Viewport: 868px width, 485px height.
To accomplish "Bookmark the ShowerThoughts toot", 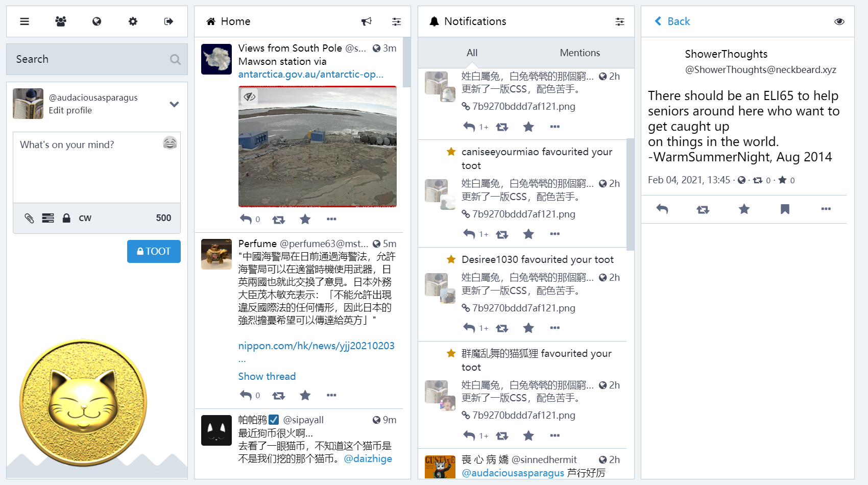I will pyautogui.click(x=785, y=209).
